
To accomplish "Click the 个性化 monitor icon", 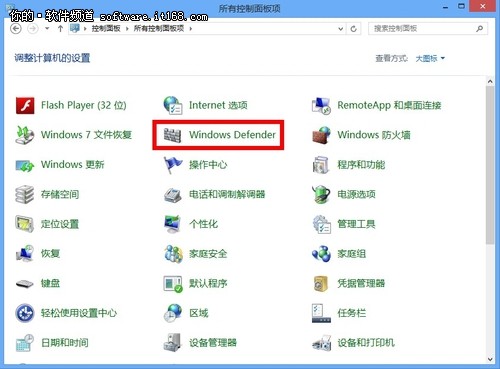I will click(x=173, y=224).
